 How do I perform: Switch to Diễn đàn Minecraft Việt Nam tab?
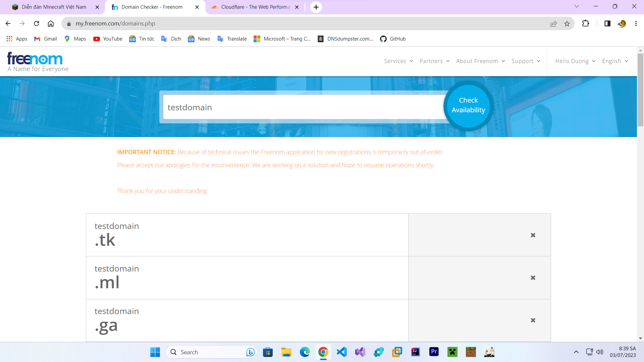click(54, 7)
